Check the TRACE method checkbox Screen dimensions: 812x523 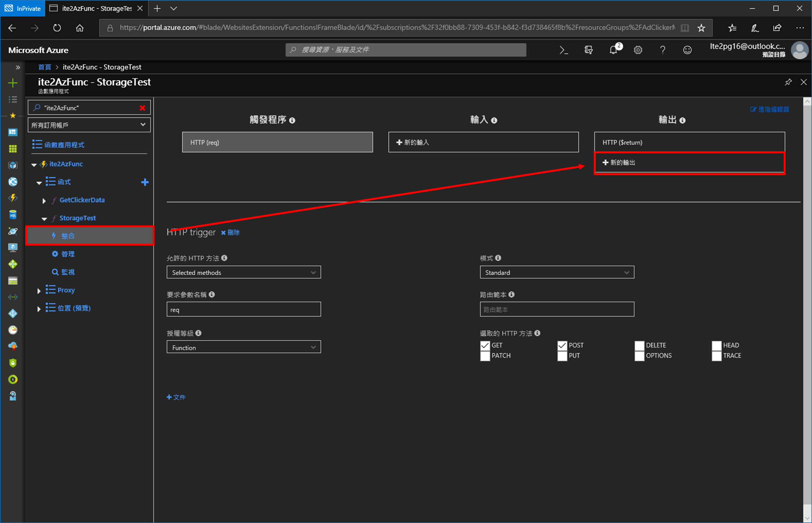[717, 356]
